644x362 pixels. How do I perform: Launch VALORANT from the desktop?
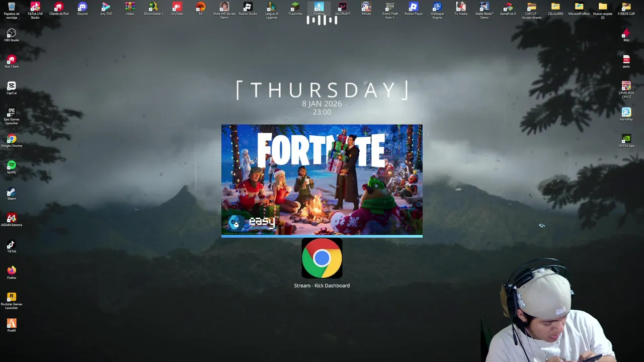[x=343, y=9]
